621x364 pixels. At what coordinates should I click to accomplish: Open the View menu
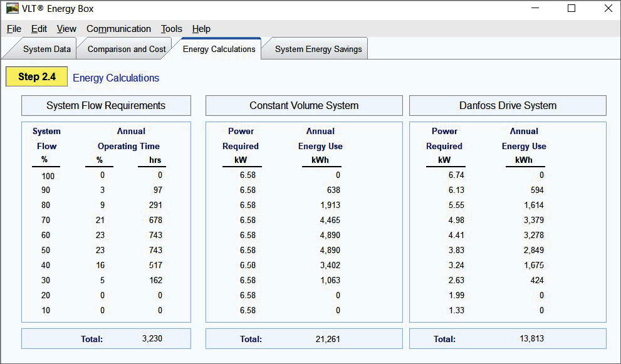point(66,29)
